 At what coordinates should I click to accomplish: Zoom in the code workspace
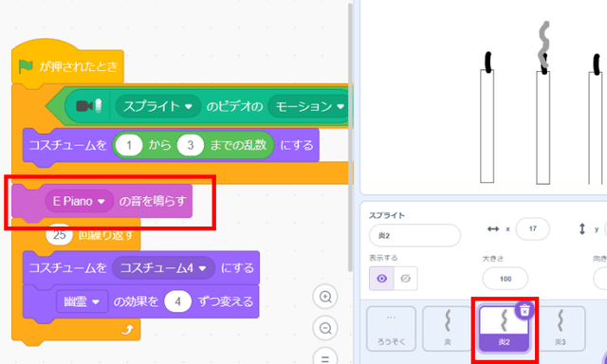[x=325, y=297]
